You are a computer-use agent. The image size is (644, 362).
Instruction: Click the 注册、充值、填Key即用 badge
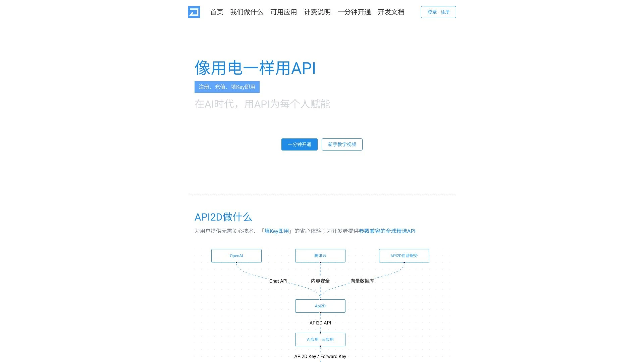pyautogui.click(x=227, y=87)
